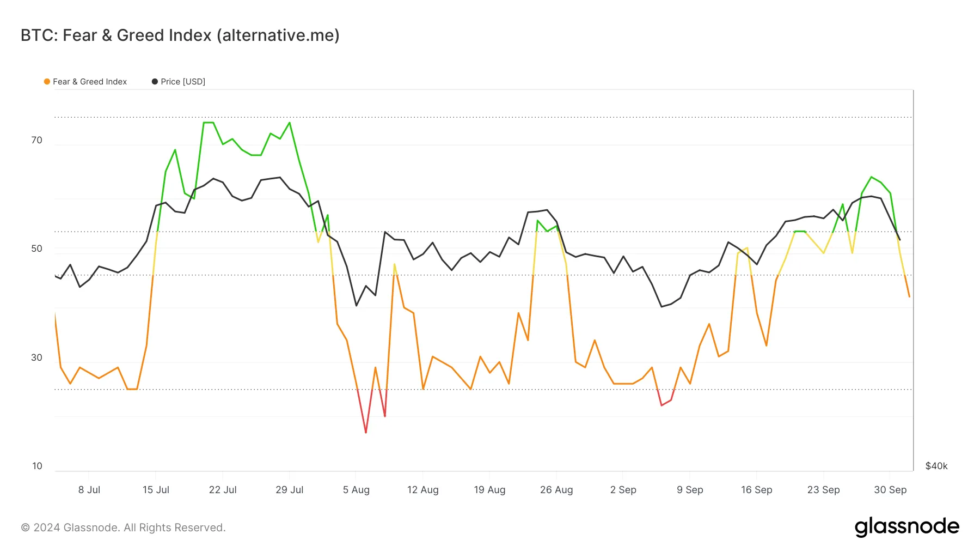Select the 26 Aug date label

click(556, 490)
